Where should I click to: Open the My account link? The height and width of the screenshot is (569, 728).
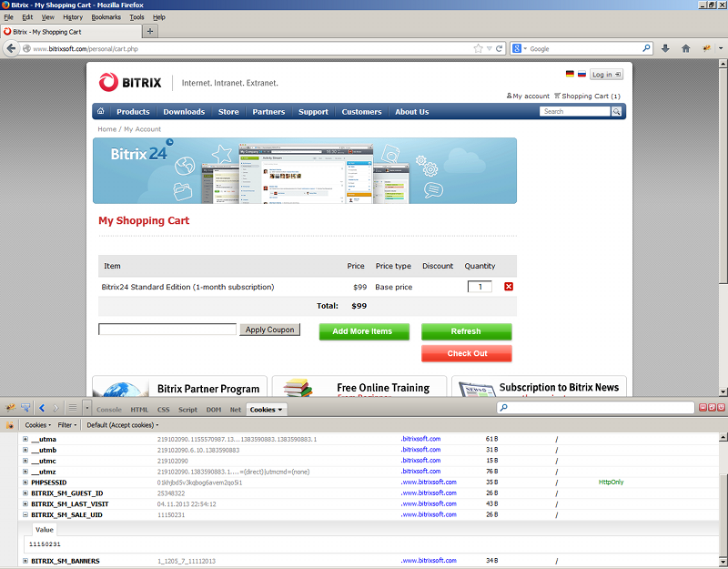[528, 97]
